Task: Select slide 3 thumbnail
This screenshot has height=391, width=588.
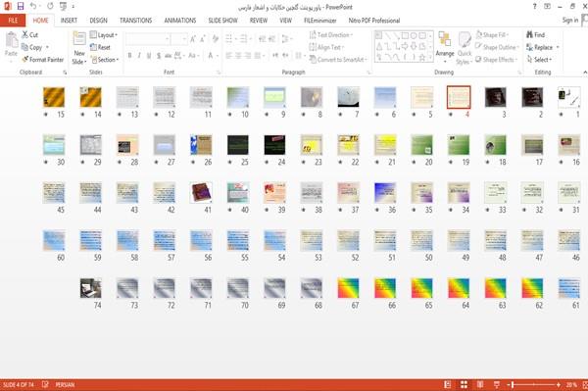Action: point(495,97)
